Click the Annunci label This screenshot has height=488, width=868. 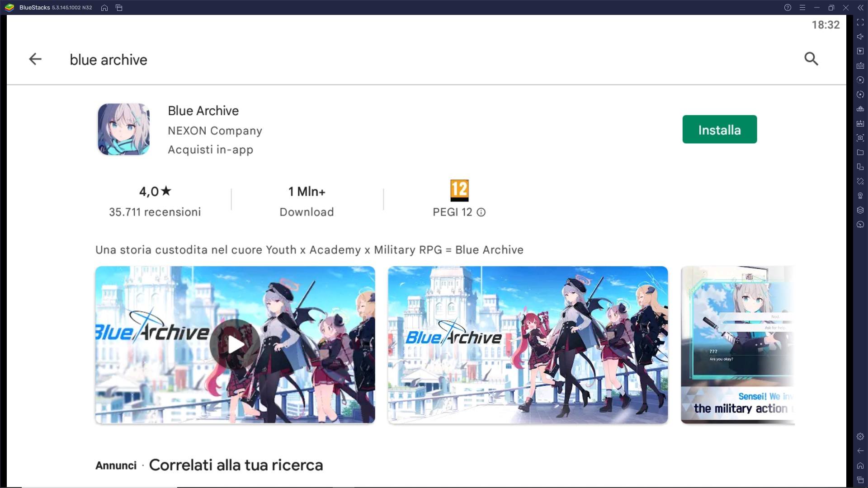(116, 465)
